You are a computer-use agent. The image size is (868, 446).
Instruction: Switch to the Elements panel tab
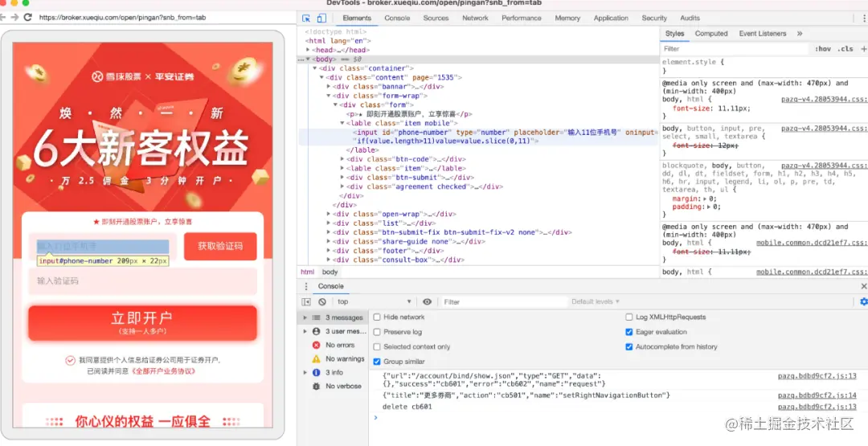pos(357,18)
